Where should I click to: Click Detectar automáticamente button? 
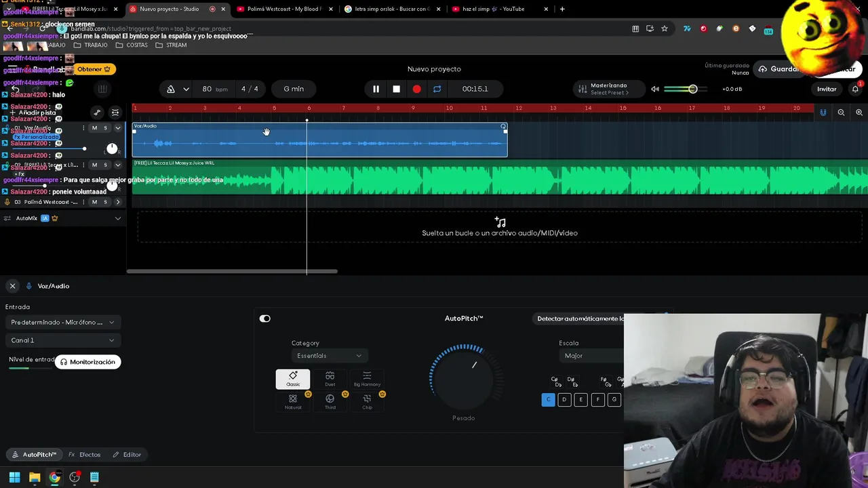tap(580, 319)
